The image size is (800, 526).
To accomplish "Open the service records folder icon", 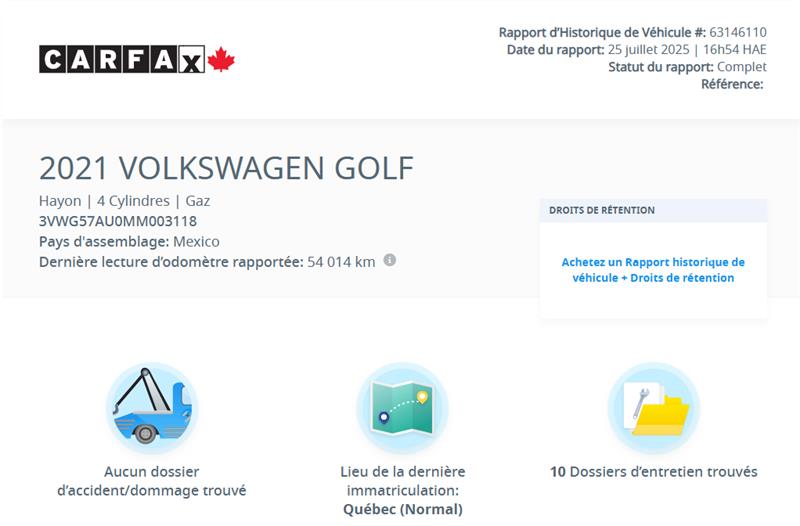I will (x=654, y=408).
